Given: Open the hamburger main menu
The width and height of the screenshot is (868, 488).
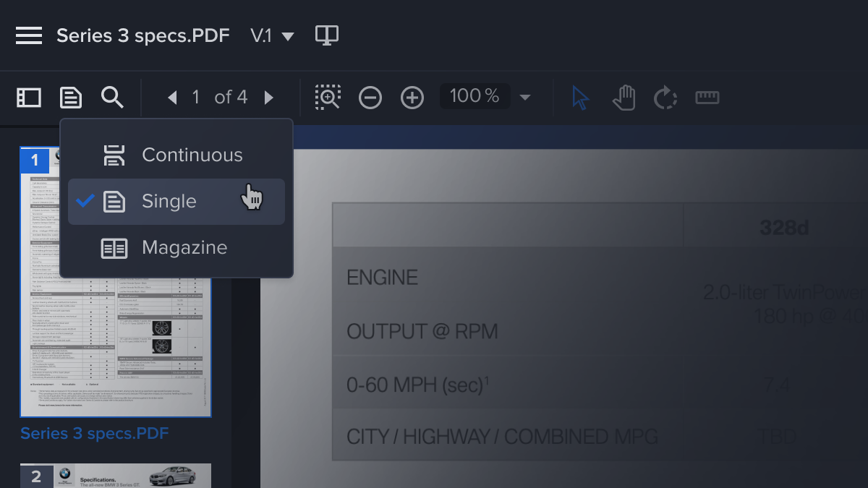Looking at the screenshot, I should pyautogui.click(x=29, y=35).
